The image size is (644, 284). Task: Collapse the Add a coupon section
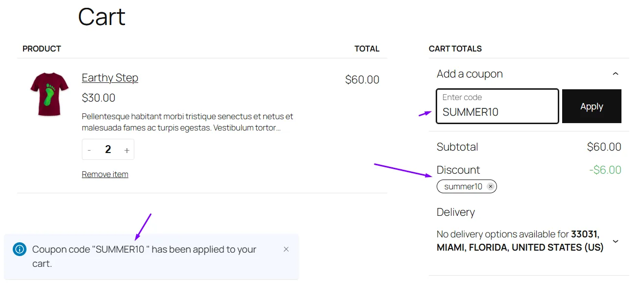[616, 74]
